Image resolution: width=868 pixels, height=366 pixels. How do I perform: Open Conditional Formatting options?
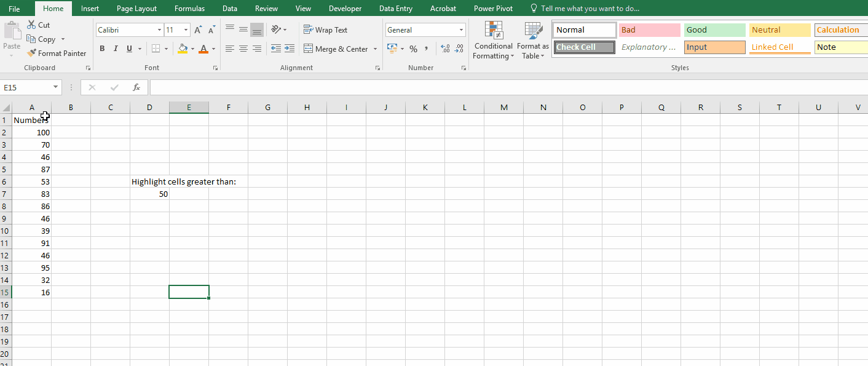coord(493,40)
